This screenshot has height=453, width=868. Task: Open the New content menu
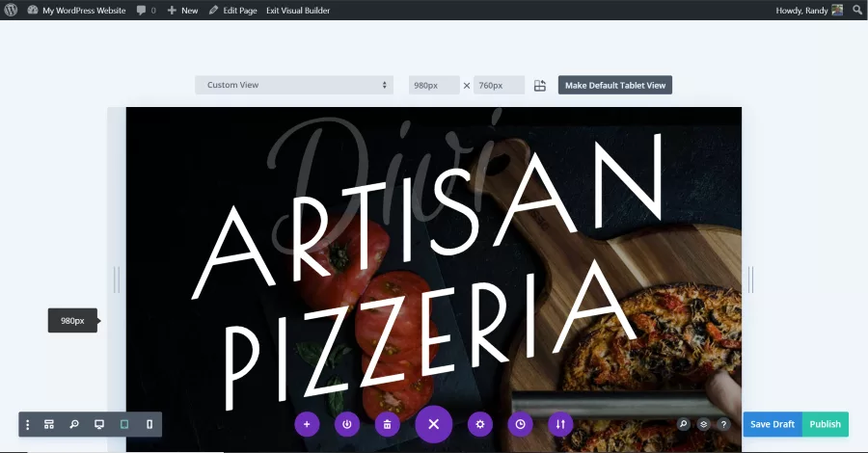tap(182, 10)
